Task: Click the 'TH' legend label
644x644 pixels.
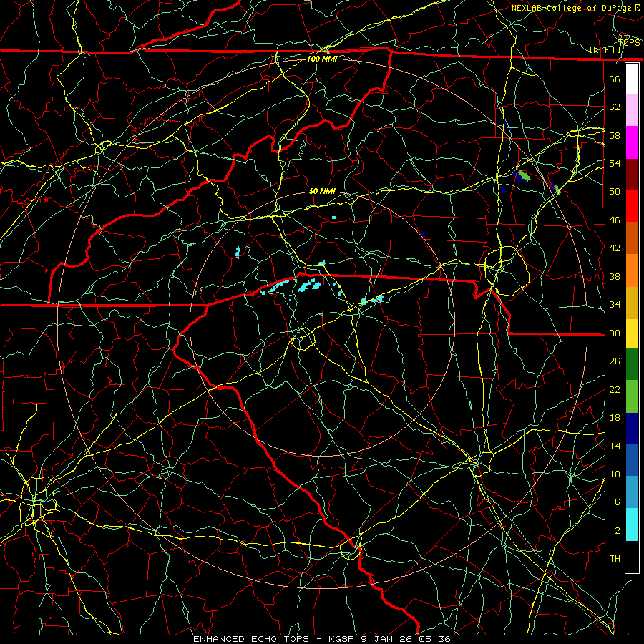Action: coord(615,559)
